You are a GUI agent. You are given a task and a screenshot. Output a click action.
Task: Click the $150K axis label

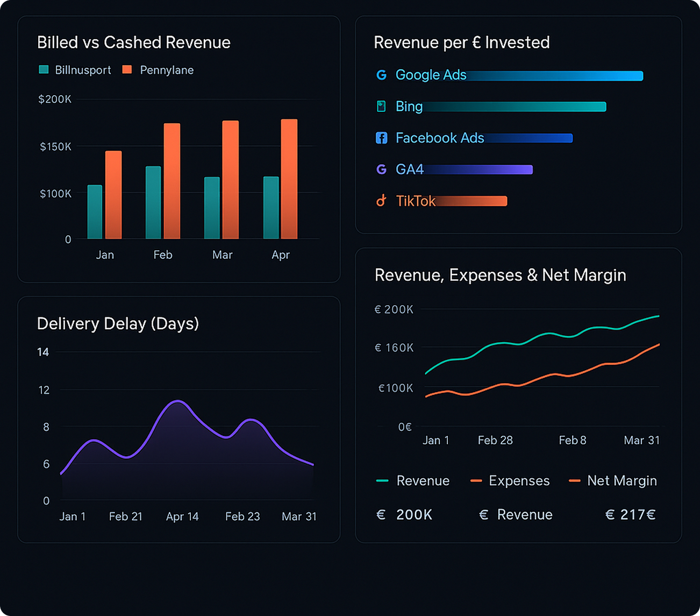point(55,146)
